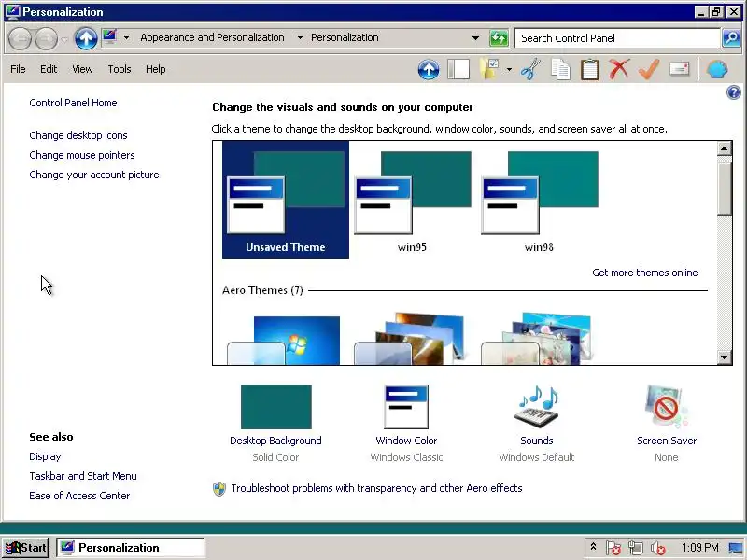The height and width of the screenshot is (560, 747).
Task: Open the File menu
Action: (18, 69)
